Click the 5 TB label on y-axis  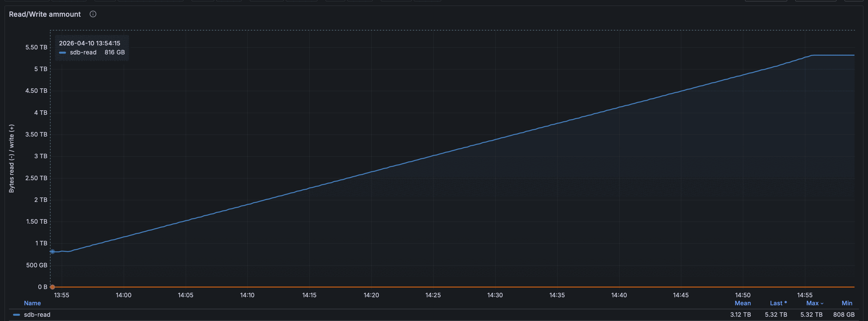point(40,69)
